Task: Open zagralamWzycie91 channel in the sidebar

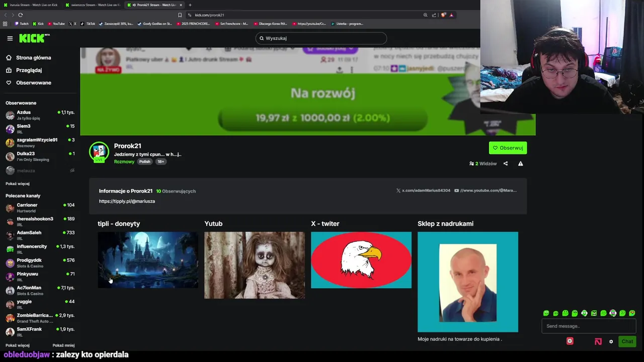Action: 40,143
